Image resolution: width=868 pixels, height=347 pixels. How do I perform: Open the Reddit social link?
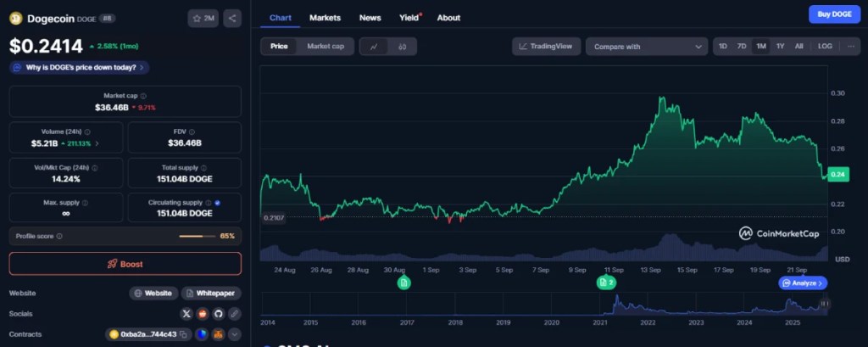coord(203,314)
